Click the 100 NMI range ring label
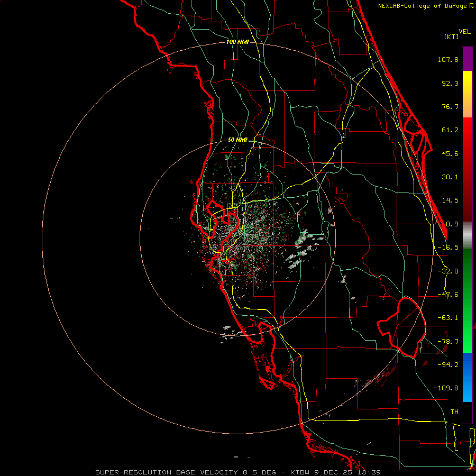The height and width of the screenshot is (476, 476). 237,42
